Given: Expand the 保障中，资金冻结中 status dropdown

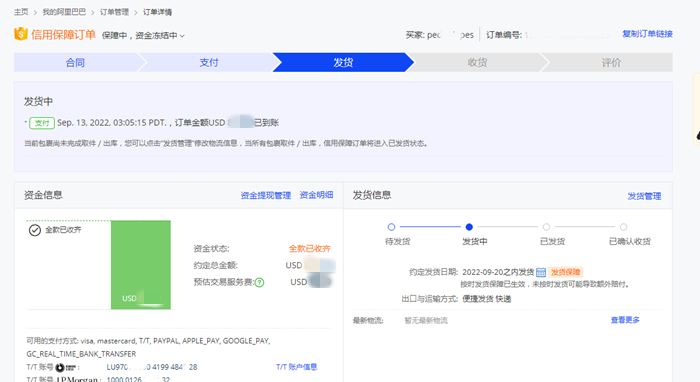Looking at the screenshot, I should coord(143,35).
